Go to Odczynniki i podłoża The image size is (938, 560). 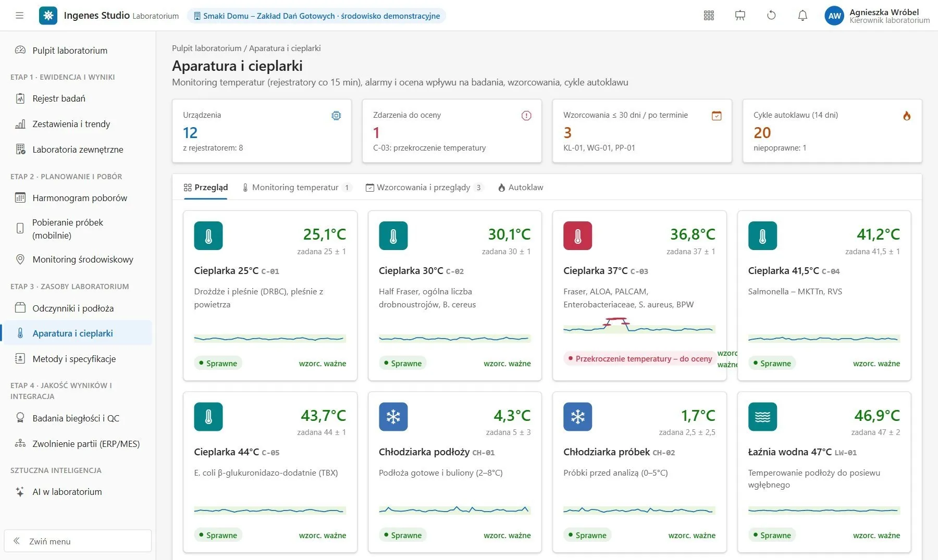[78, 308]
